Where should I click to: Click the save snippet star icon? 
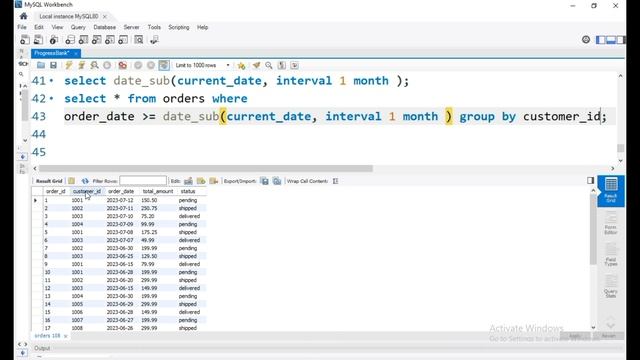241,65
